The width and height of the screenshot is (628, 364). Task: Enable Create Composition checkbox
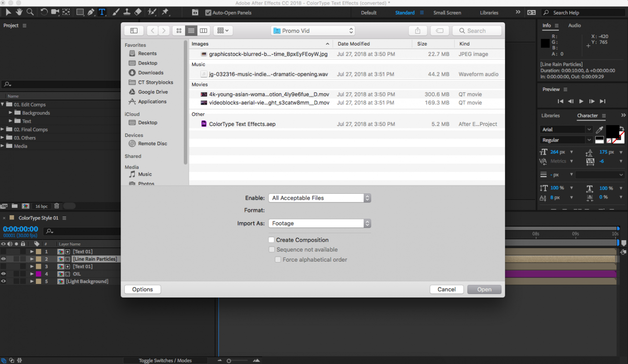point(272,240)
